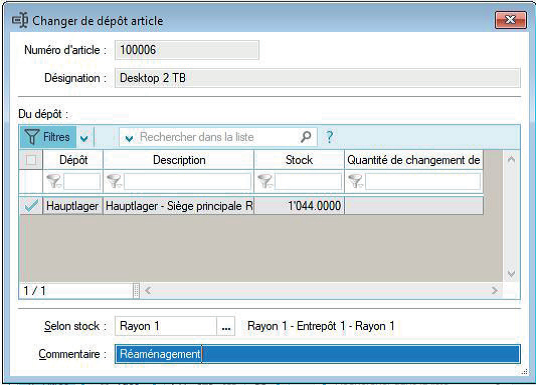This screenshot has width=536, height=385.
Task: Click the Selon stock field containing Rayon 1
Action: (x=166, y=326)
